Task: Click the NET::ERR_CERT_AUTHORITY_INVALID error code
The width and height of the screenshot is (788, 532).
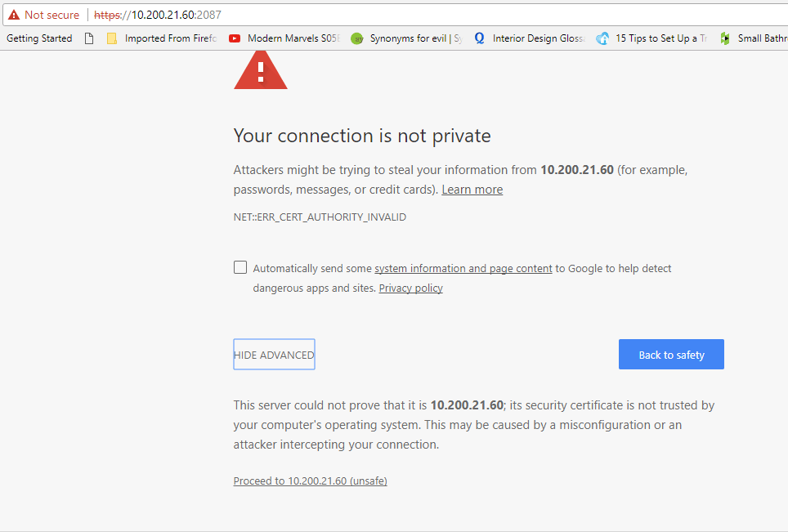Action: (320, 217)
